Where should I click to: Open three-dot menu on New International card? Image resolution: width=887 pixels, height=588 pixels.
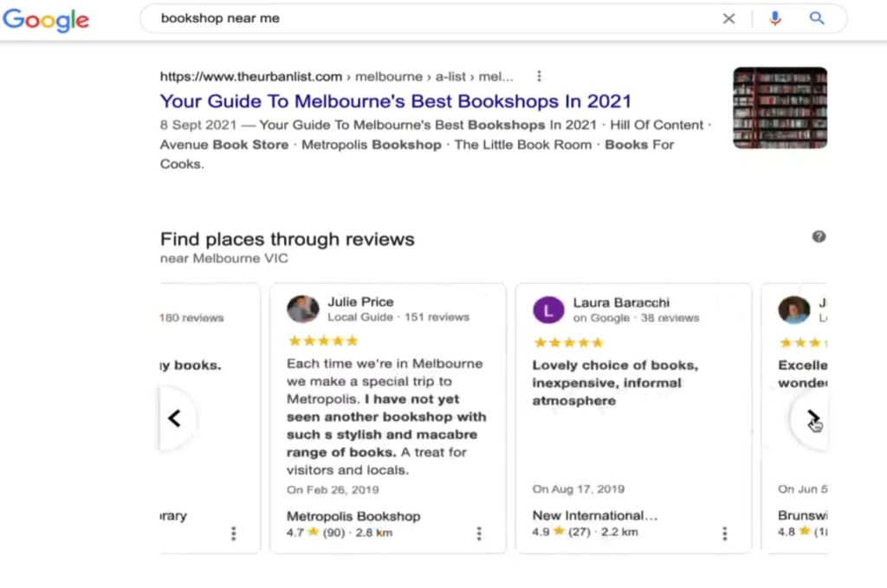click(725, 533)
